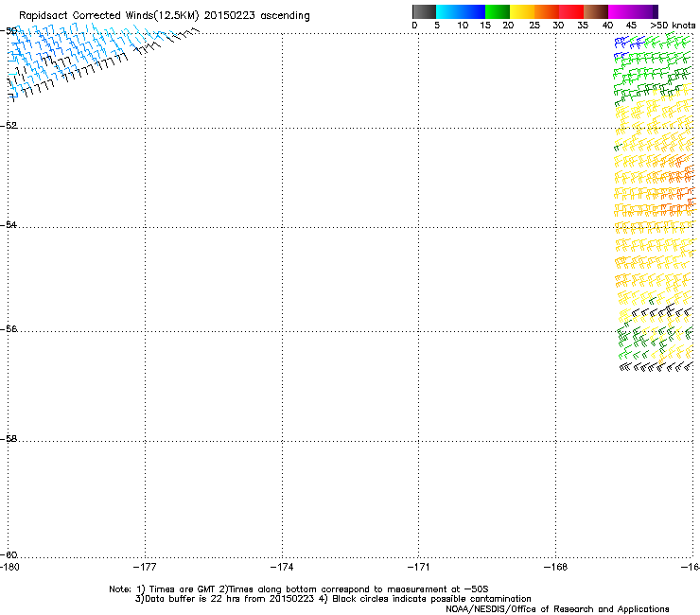
Task: Select the cyan-blue 5-15 knots legend band
Action: click(461, 11)
